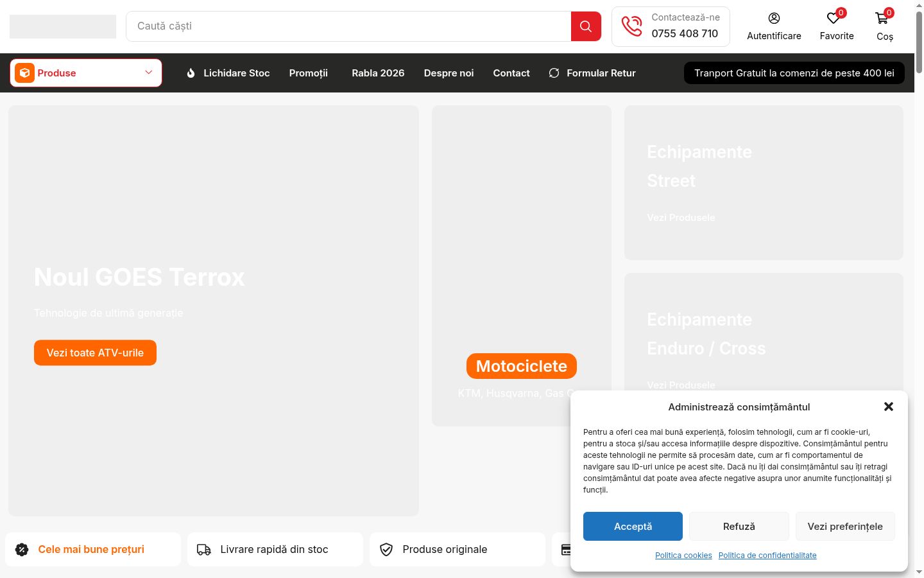Click the grey site logo placeholder

point(63,26)
